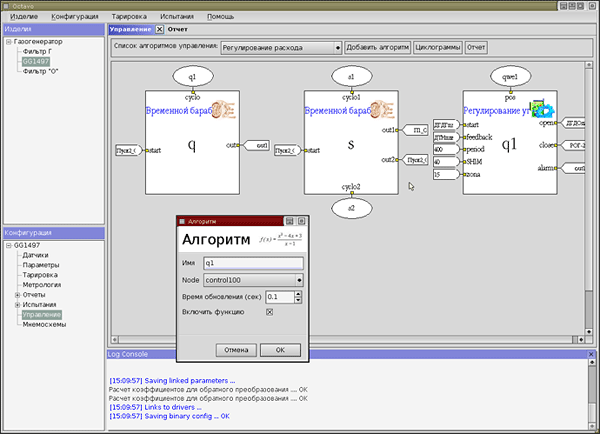600x434 pixels.
Task: Open the Помощь menu
Action: click(x=220, y=16)
